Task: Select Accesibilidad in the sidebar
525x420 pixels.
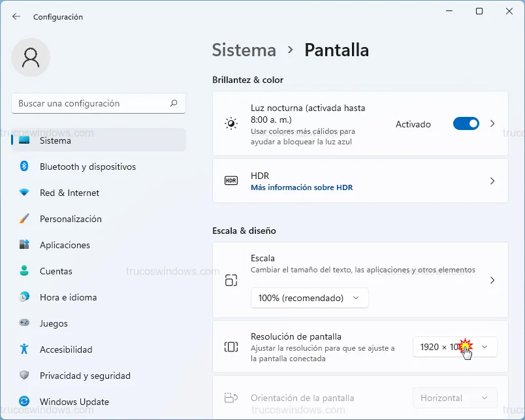Action: pos(66,349)
